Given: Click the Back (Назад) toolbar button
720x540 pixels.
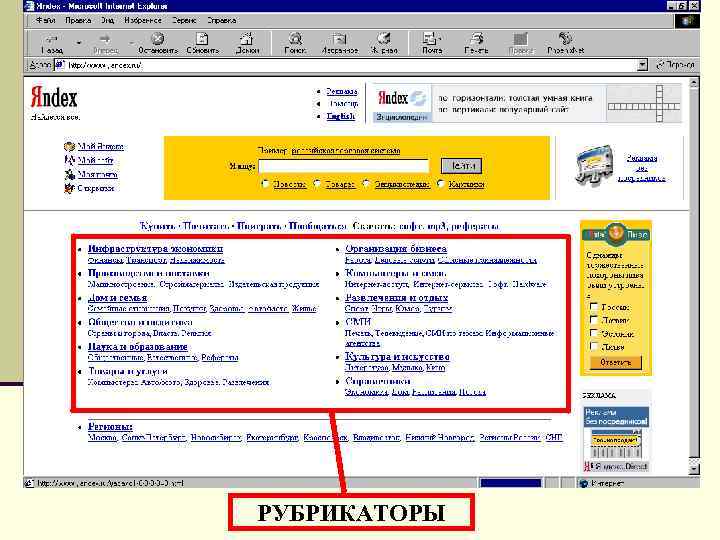Looking at the screenshot, I should coord(52,44).
